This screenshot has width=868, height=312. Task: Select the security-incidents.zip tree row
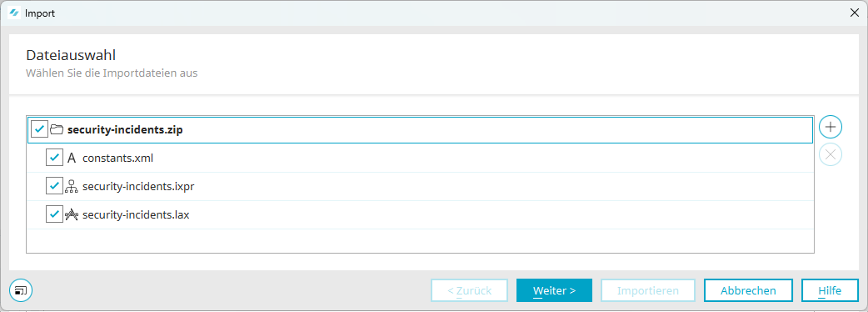pyautogui.click(x=420, y=130)
